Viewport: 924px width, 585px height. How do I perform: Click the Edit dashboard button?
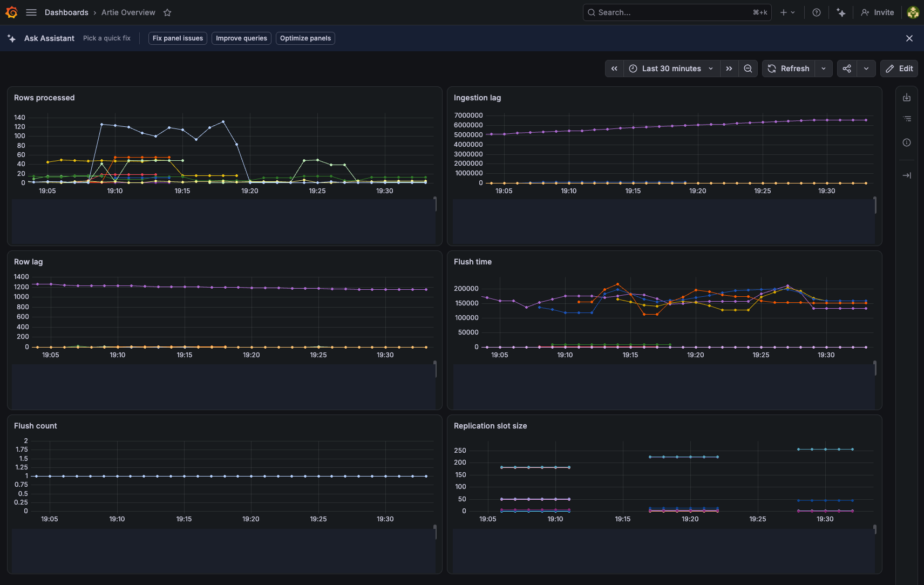coord(899,69)
